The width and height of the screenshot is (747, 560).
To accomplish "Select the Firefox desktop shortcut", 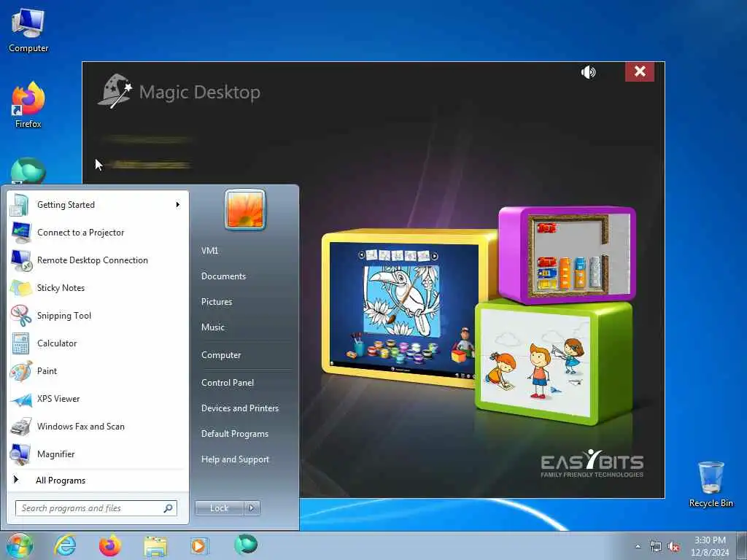I will (x=28, y=105).
